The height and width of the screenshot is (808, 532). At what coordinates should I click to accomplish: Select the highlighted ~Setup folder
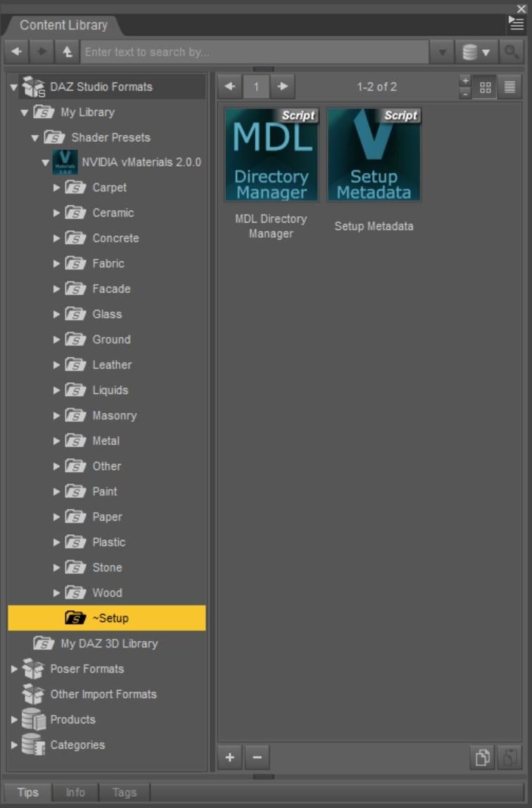(106, 618)
